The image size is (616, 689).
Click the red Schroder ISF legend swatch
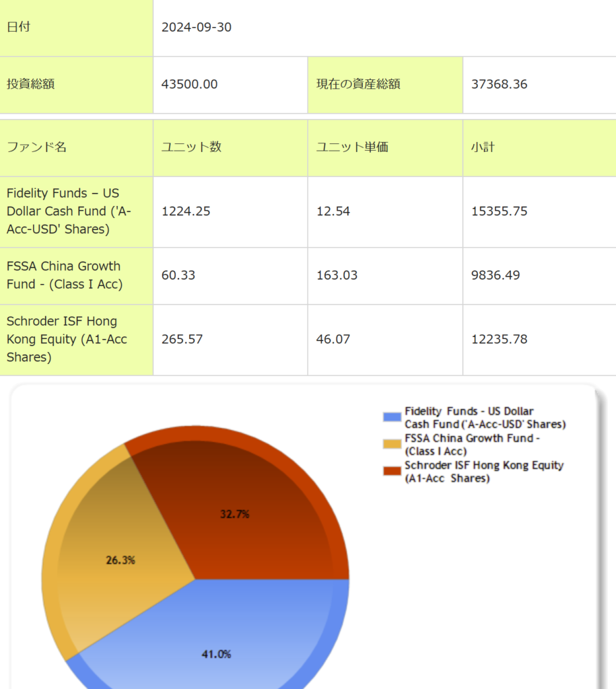[x=392, y=471]
